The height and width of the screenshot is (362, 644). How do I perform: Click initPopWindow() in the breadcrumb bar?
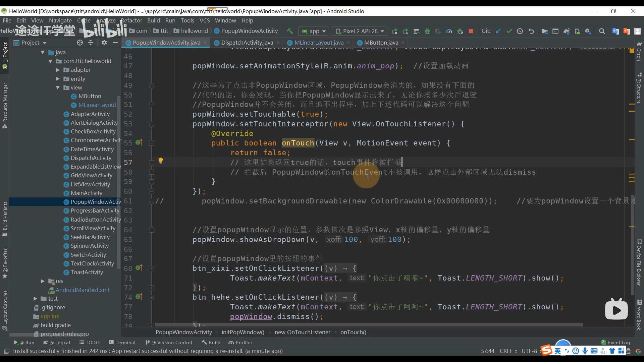click(243, 332)
